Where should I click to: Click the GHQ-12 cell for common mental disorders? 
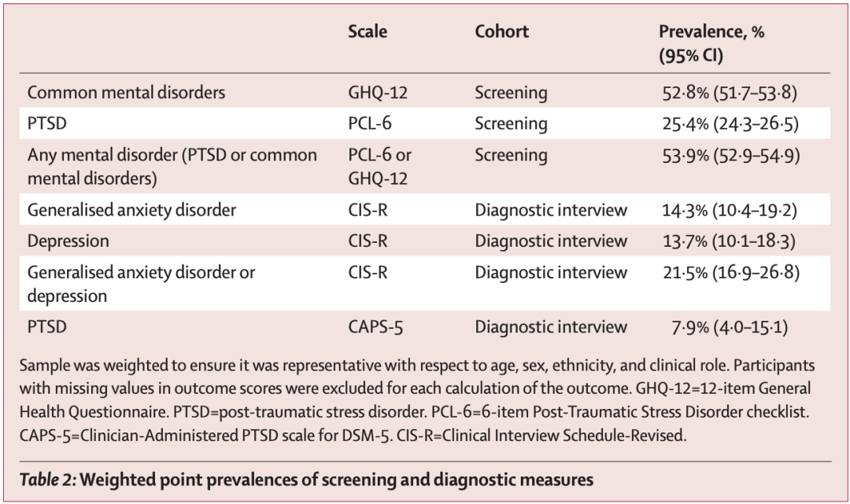[377, 93]
